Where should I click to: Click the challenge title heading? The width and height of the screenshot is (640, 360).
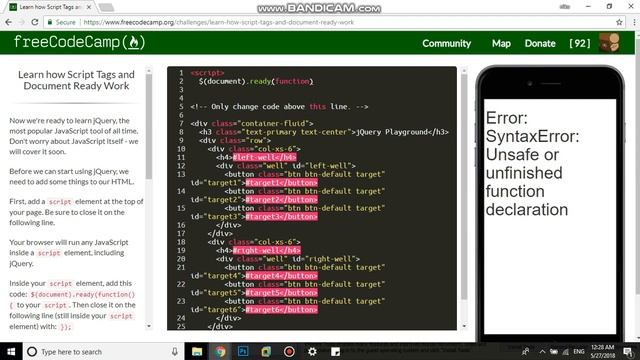click(x=76, y=80)
